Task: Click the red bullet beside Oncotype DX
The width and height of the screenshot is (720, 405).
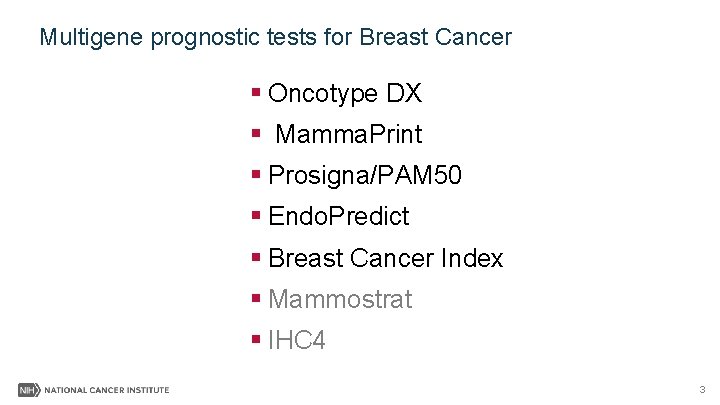Action: [256, 92]
